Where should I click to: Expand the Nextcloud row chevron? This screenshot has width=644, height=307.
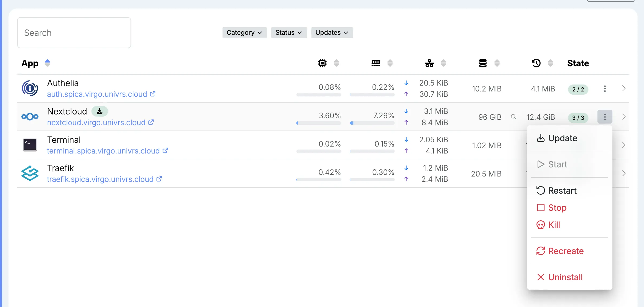coord(624,117)
